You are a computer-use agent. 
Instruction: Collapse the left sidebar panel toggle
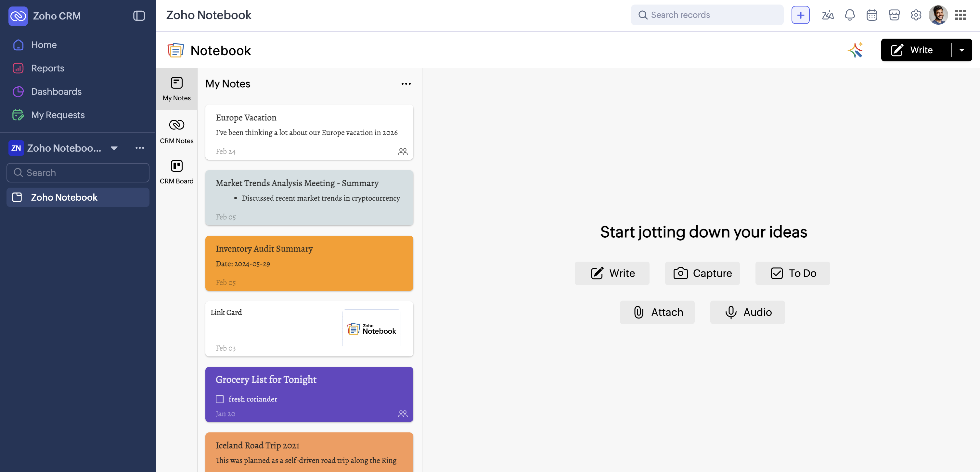coord(139,16)
